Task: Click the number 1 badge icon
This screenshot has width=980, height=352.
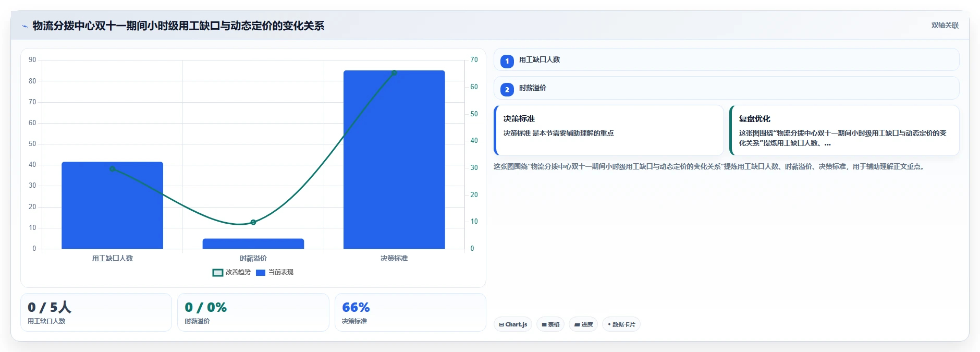Action: click(x=507, y=61)
